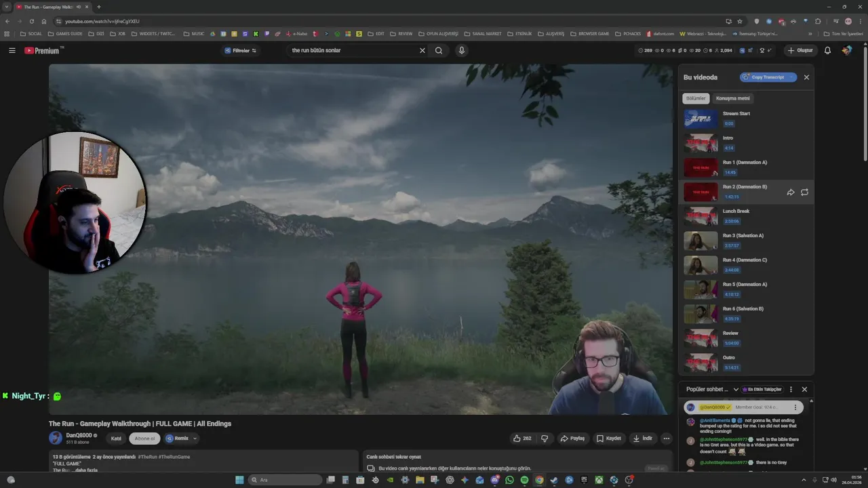
Task: Click the Kaydet save button
Action: click(608, 439)
